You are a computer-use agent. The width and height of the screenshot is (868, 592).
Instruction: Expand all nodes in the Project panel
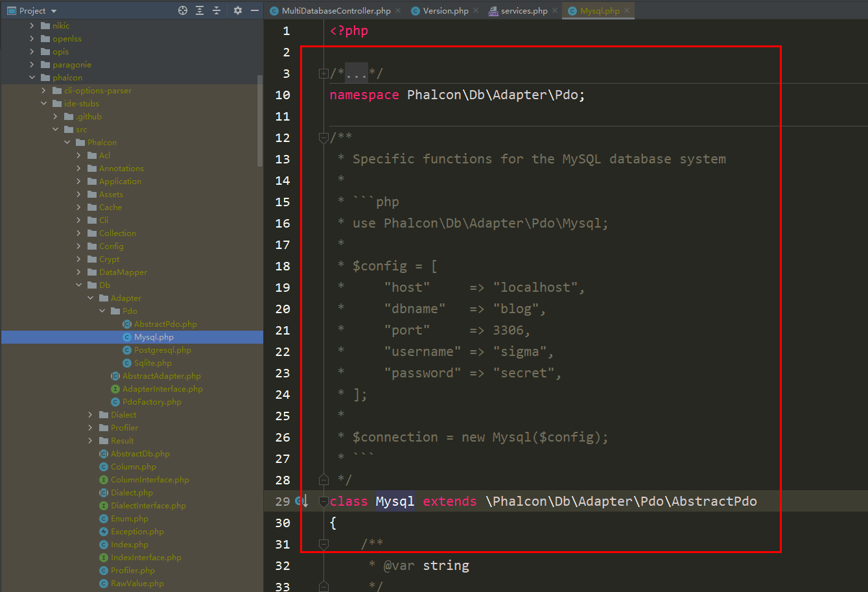(x=200, y=10)
